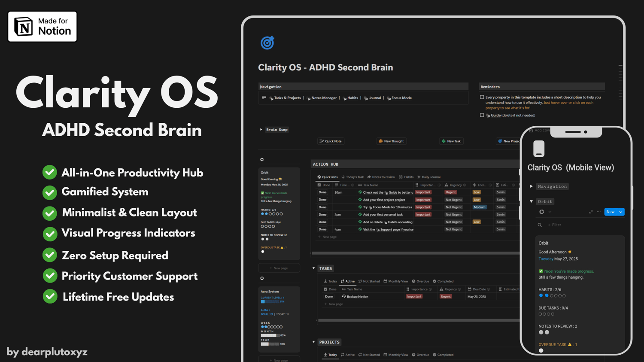Mark 'Add your first project project' as Done

point(322,200)
